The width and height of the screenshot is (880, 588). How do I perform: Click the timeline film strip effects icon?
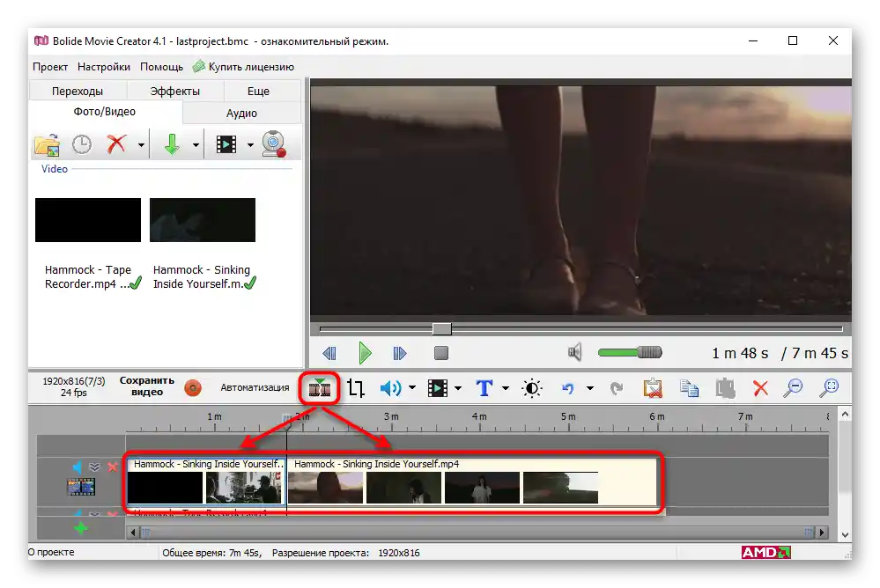point(438,387)
